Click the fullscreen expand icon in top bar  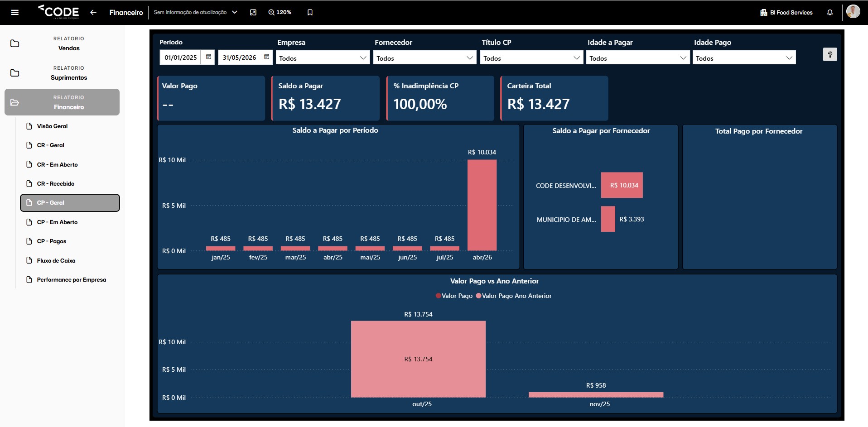coord(253,12)
